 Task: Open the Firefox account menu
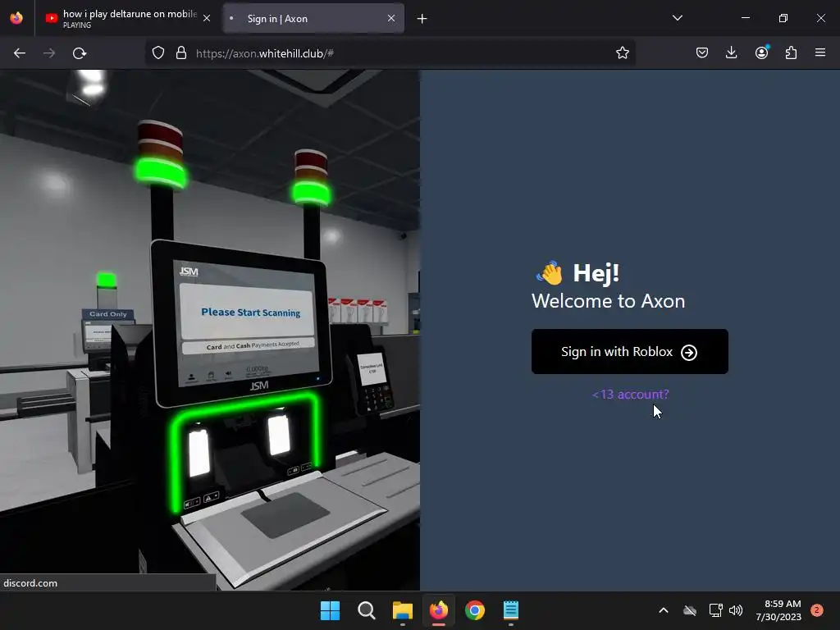click(x=761, y=52)
